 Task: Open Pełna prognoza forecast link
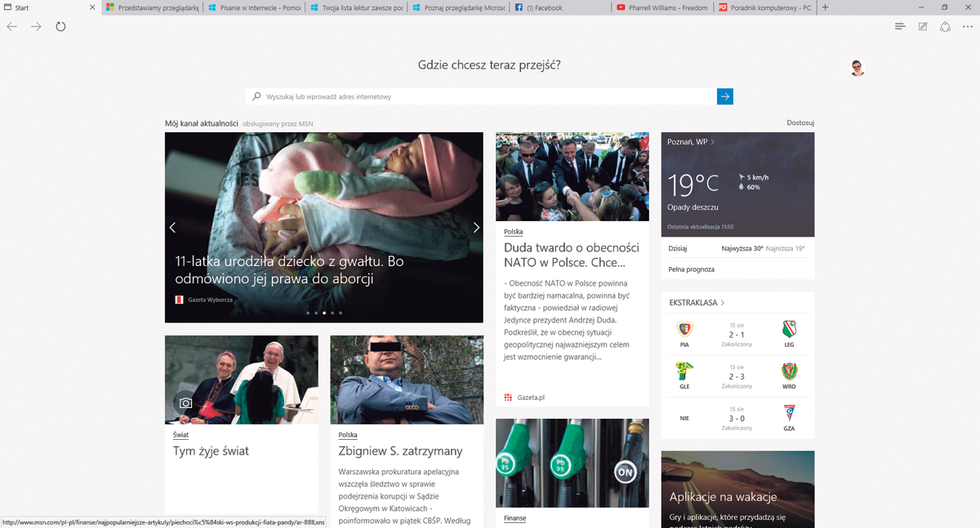click(691, 269)
